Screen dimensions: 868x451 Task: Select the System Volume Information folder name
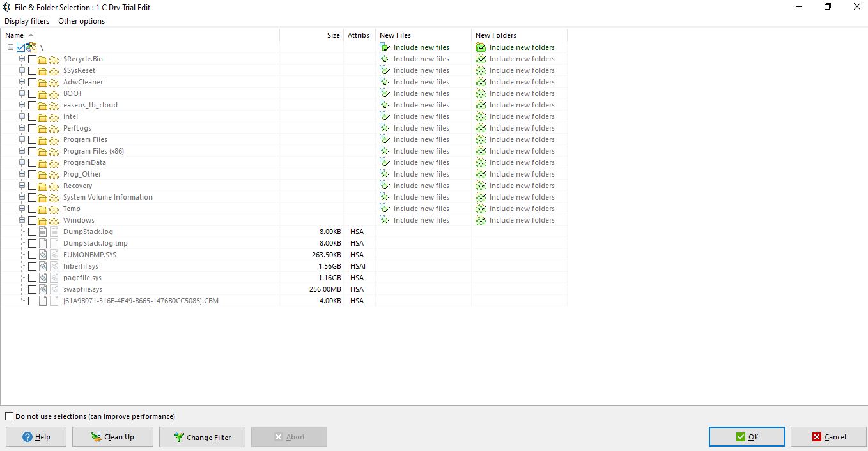click(108, 197)
